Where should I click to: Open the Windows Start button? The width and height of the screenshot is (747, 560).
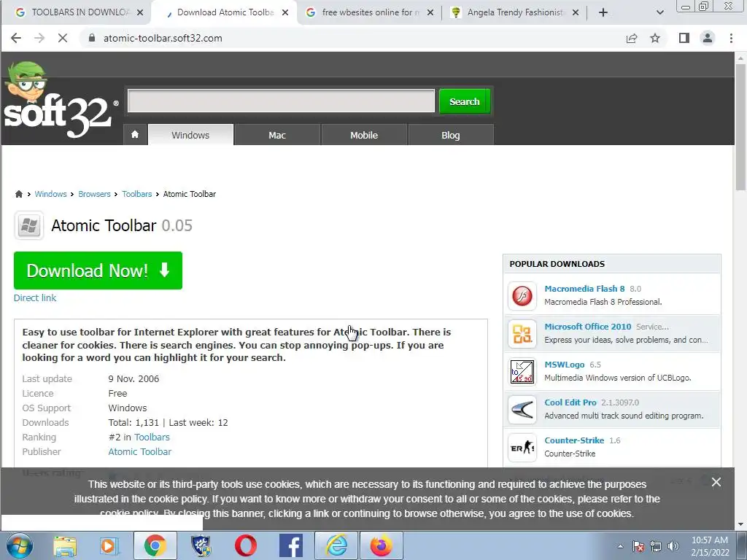tap(19, 545)
